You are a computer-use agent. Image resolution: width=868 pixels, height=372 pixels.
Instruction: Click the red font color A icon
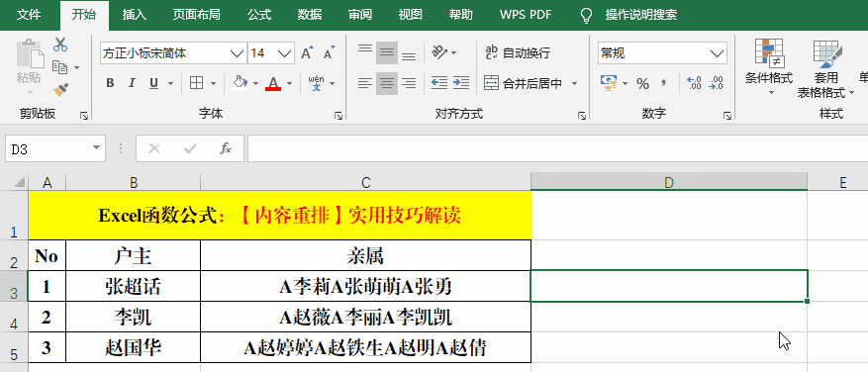coord(273,83)
